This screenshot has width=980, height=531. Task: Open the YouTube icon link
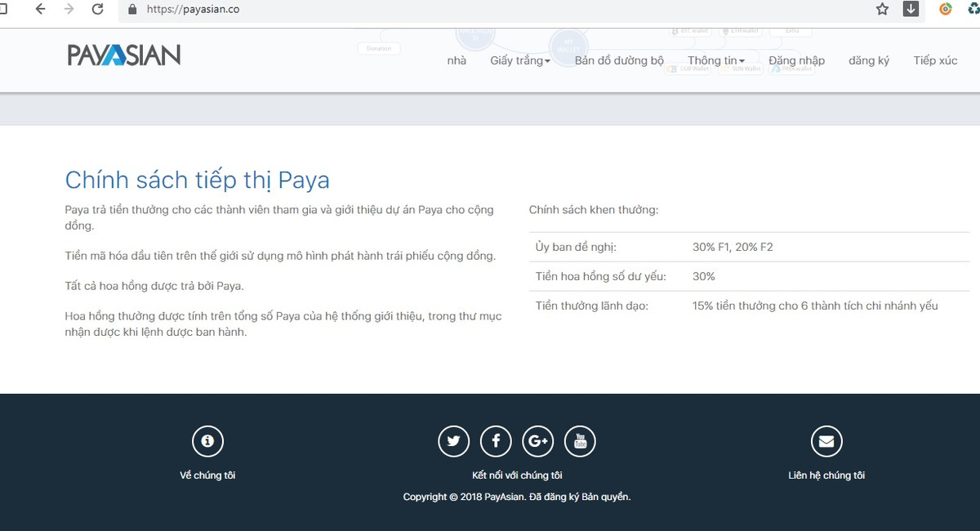coord(581,441)
